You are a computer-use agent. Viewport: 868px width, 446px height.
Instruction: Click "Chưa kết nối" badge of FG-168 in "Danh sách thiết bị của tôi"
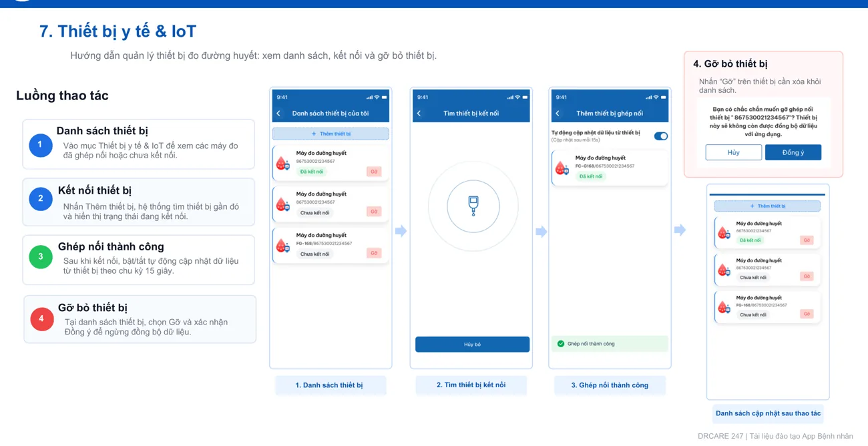[314, 254]
